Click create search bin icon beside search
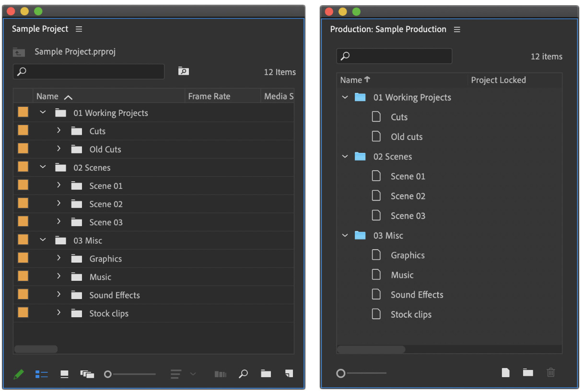This screenshot has height=392, width=583. 183,71
